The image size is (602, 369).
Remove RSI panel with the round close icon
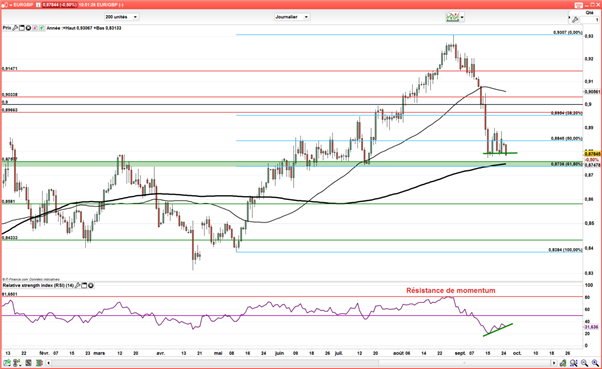91,286
